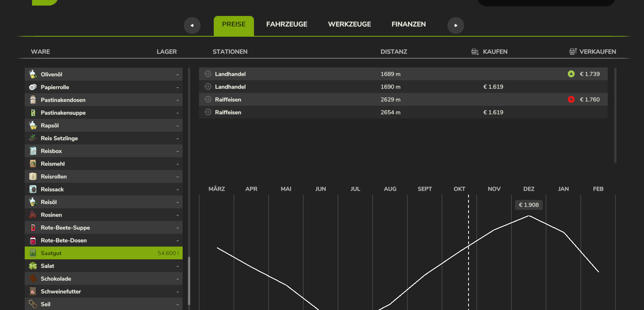
Task: Click the Schokolade bar icon
Action: point(33,278)
